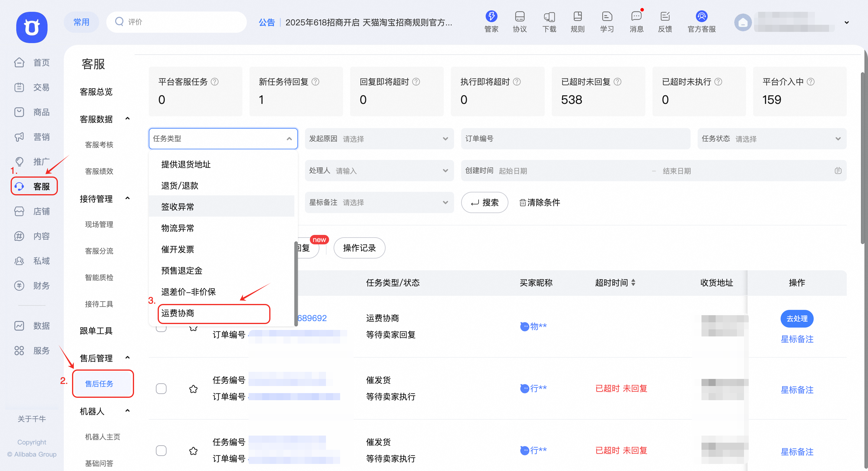The width and height of the screenshot is (868, 471).
Task: Star the last 催发货 task row
Action: click(193, 451)
